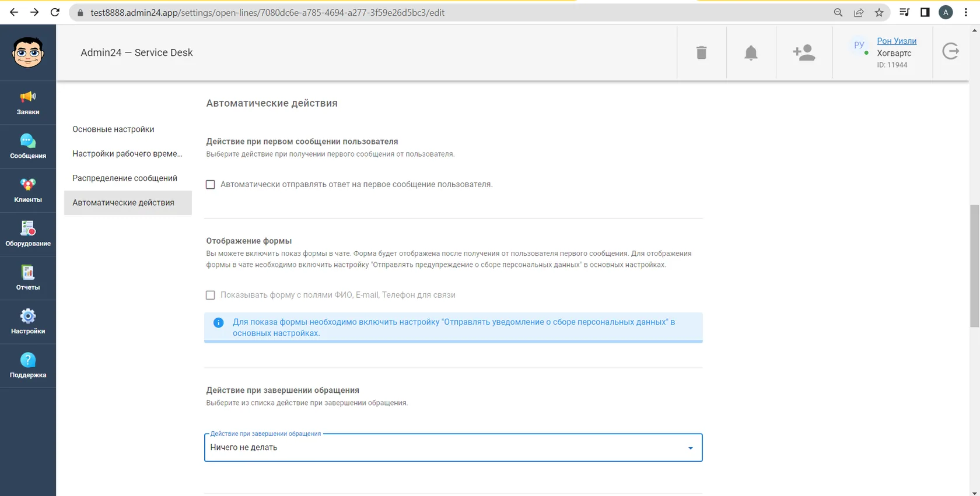This screenshot has width=980, height=496.
Task: Open browser zoom magnifier icon
Action: click(838, 12)
